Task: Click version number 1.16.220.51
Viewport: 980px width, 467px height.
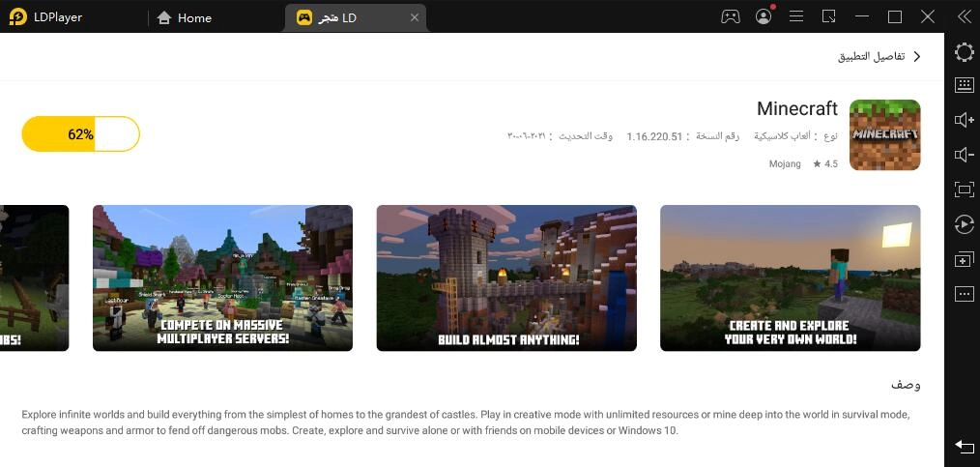Action: (x=654, y=136)
